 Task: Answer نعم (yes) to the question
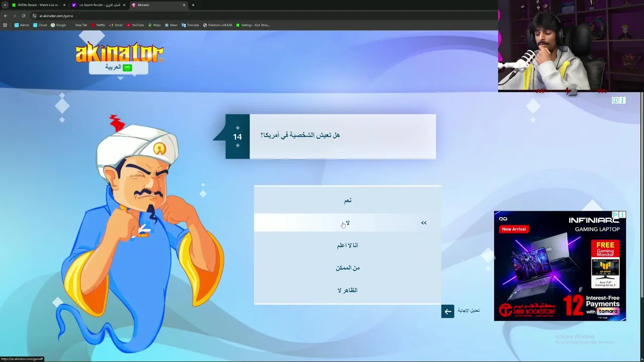coord(348,201)
